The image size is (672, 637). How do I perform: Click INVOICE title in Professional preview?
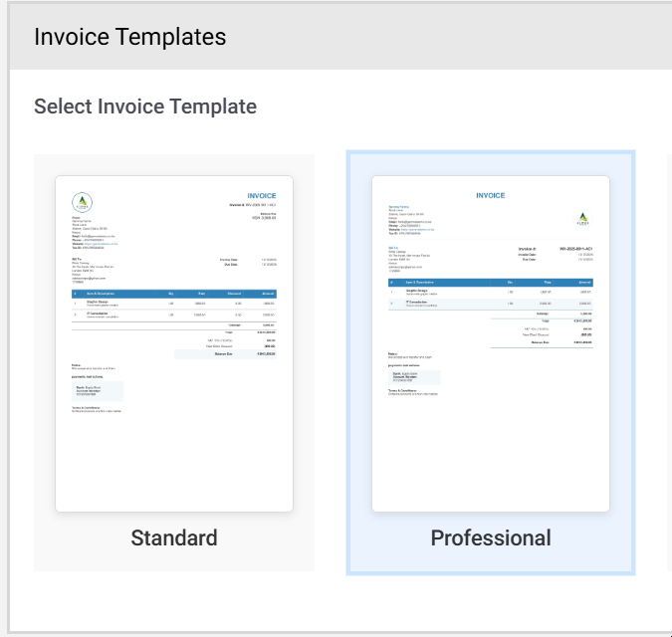tap(490, 195)
